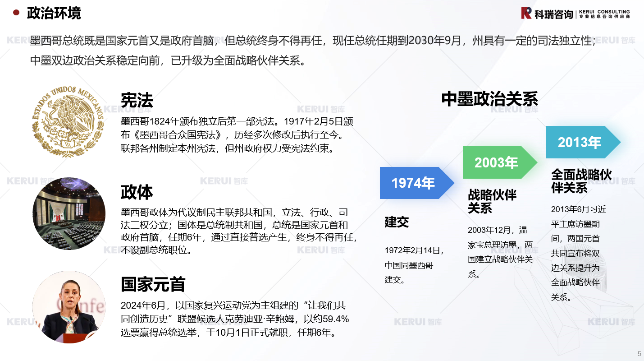Viewport: 644px width, 361px height.
Task: Select the 建交 label under 1974年
Action: tap(397, 222)
